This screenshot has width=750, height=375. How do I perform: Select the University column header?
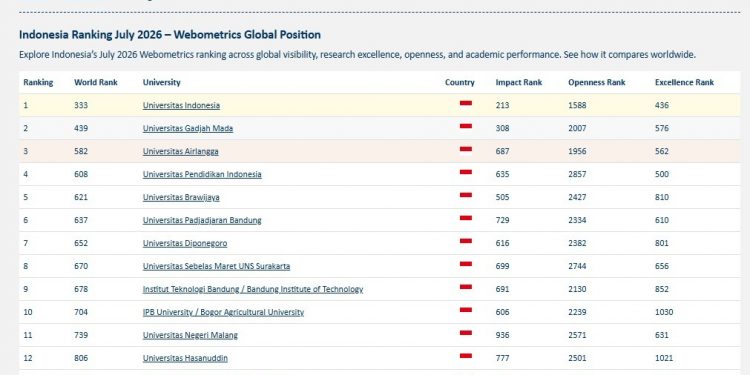click(162, 82)
